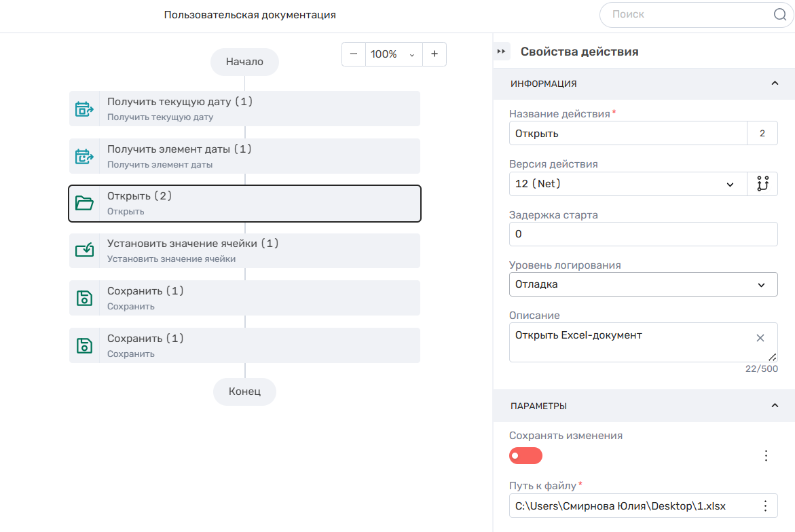Toggle the Сохранять изменения switch

525,455
